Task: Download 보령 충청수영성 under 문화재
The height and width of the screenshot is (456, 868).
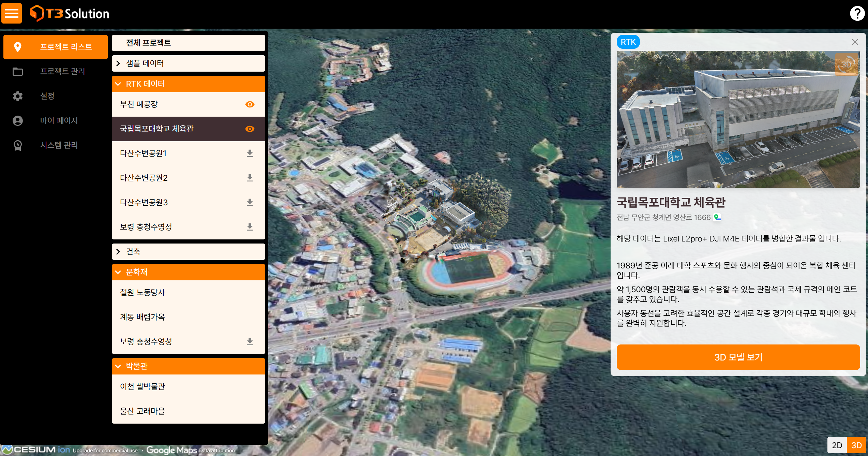Action: pos(250,342)
